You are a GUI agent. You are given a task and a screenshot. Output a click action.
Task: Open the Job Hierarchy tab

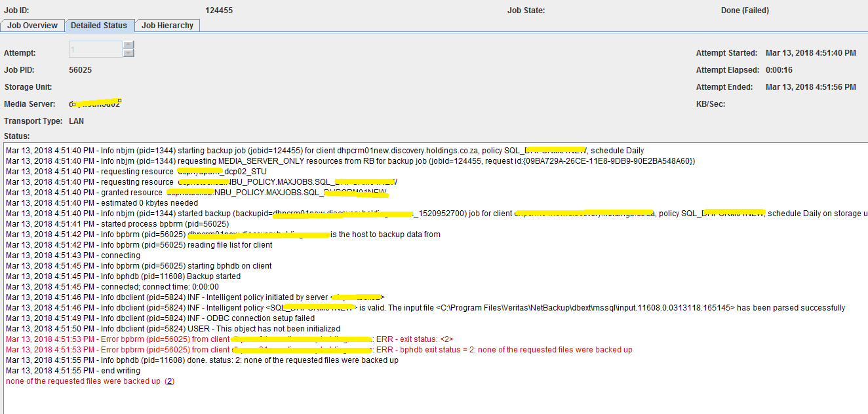coord(168,26)
